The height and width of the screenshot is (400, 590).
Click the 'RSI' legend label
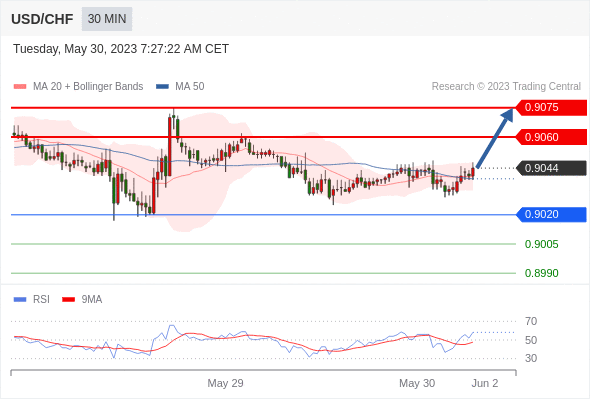(41, 300)
